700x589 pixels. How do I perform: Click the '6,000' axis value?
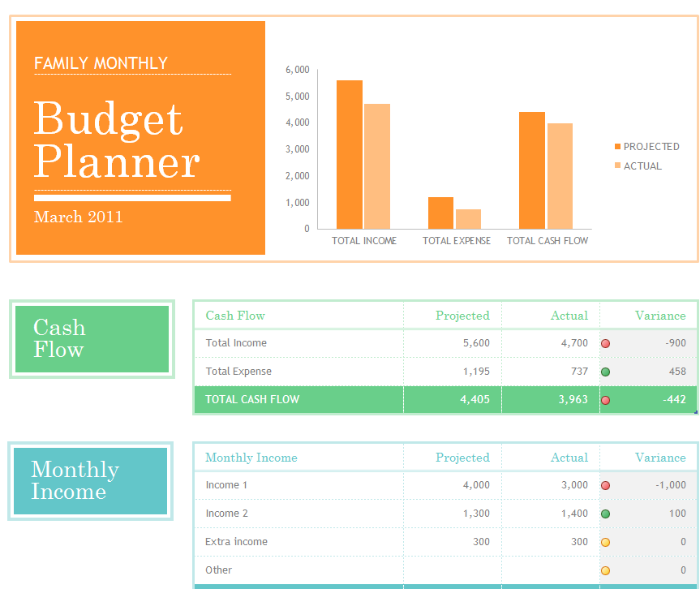point(298,70)
